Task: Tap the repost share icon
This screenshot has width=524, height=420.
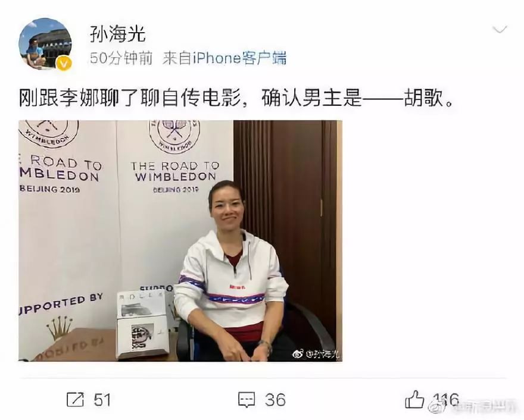Action: pos(75,399)
